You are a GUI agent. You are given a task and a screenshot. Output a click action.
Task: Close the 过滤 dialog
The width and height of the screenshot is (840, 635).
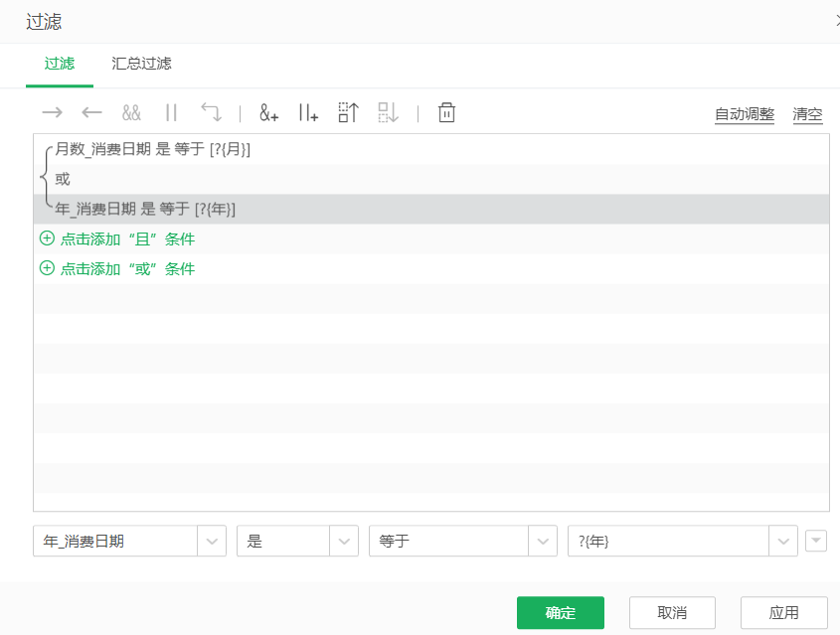pyautogui.click(x=837, y=22)
